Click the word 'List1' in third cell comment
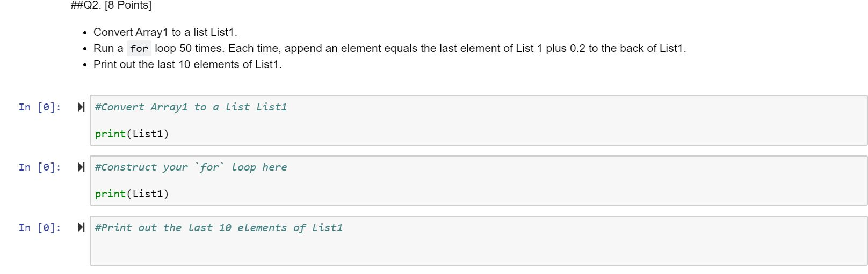Screen dimensions: 868x274 pyautogui.click(x=327, y=228)
